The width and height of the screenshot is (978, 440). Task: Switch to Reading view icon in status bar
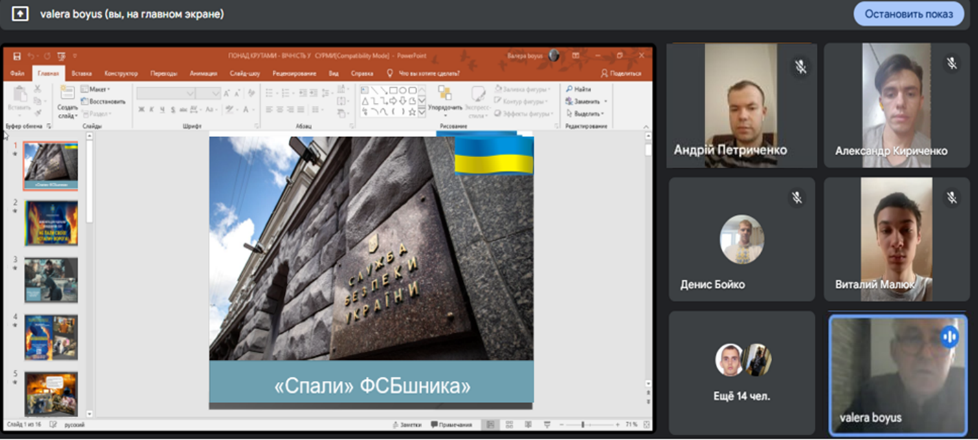click(528, 424)
